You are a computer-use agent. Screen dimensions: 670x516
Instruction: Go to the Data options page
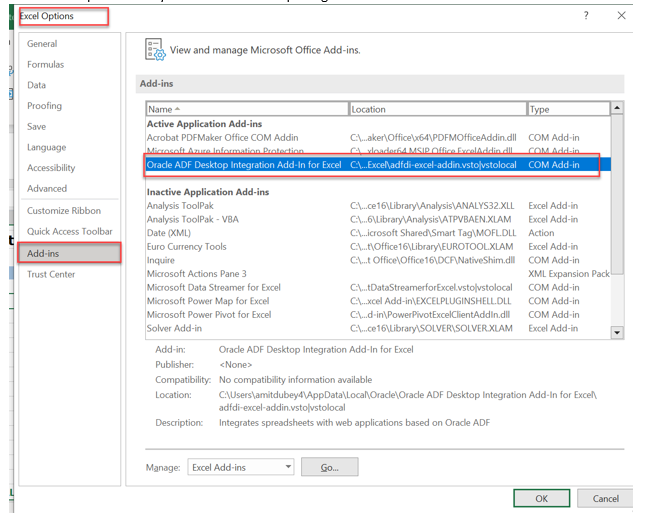click(36, 85)
